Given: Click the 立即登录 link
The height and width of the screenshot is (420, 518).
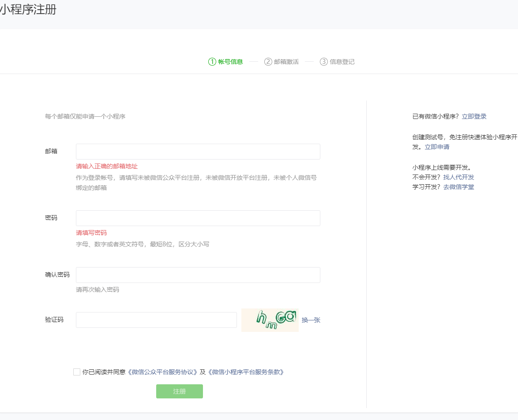Looking at the screenshot, I should coord(474,117).
